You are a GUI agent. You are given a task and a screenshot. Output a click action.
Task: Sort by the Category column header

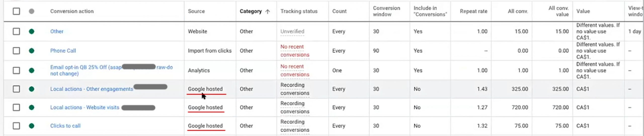click(251, 11)
